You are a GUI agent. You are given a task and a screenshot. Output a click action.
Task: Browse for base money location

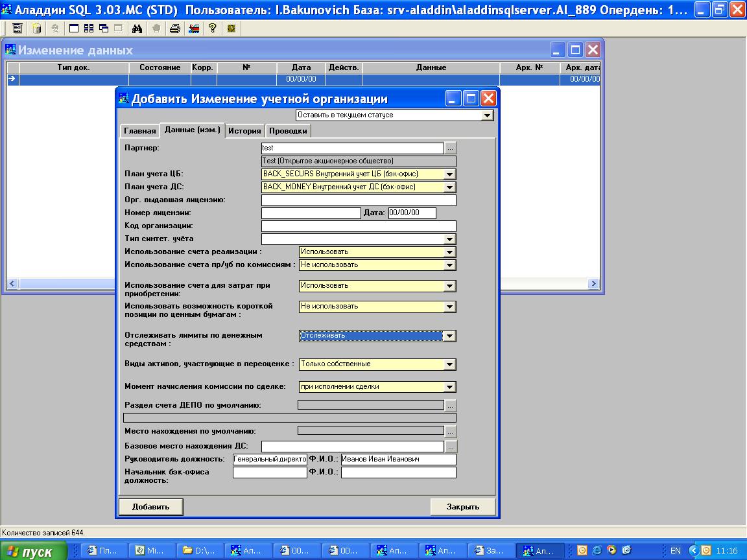[x=451, y=446]
